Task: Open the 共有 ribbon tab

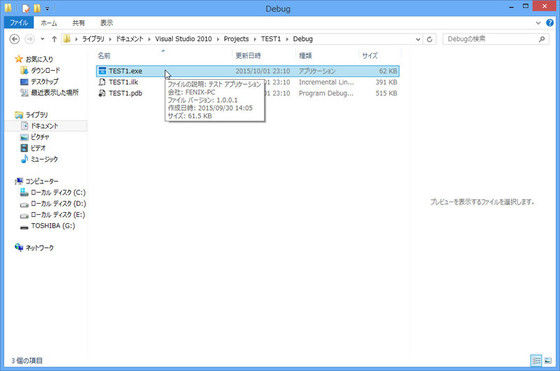Action: coord(79,23)
